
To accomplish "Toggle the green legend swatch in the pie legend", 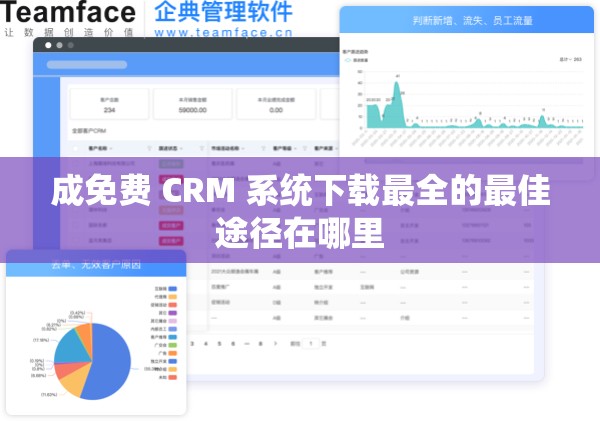I will tap(173, 345).
